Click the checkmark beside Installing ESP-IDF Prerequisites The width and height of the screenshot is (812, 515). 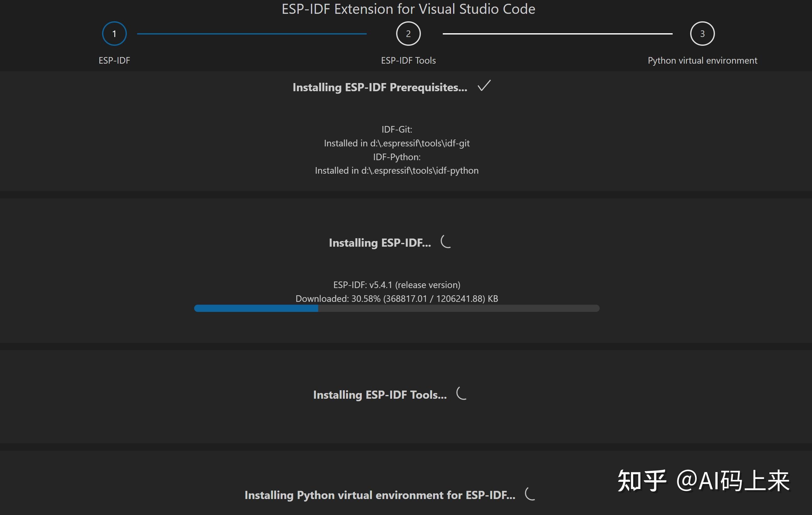pos(484,86)
